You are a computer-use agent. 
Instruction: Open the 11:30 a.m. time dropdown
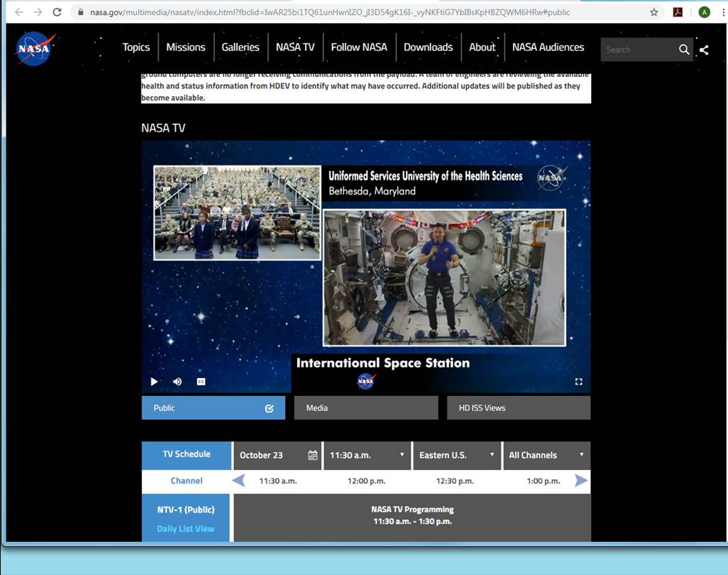point(367,456)
